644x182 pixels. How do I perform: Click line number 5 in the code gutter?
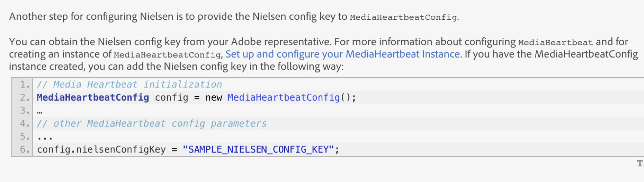click(x=24, y=136)
